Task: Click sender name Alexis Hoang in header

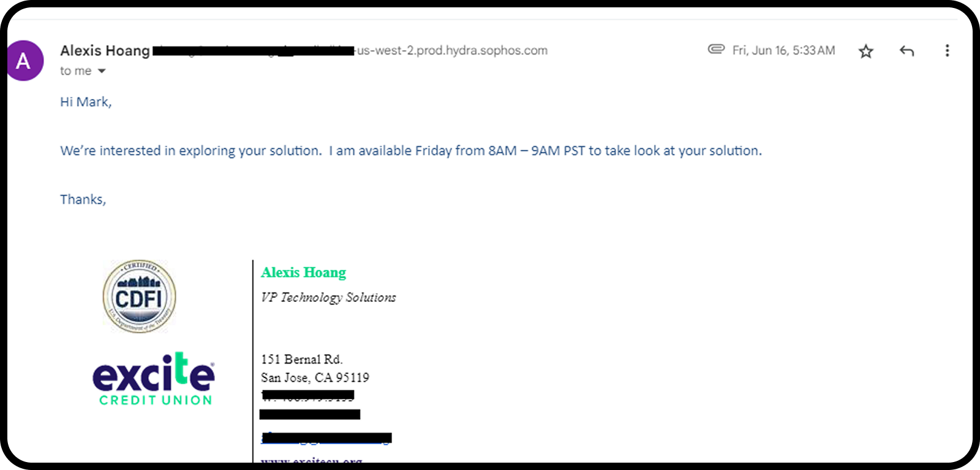Action: (105, 51)
